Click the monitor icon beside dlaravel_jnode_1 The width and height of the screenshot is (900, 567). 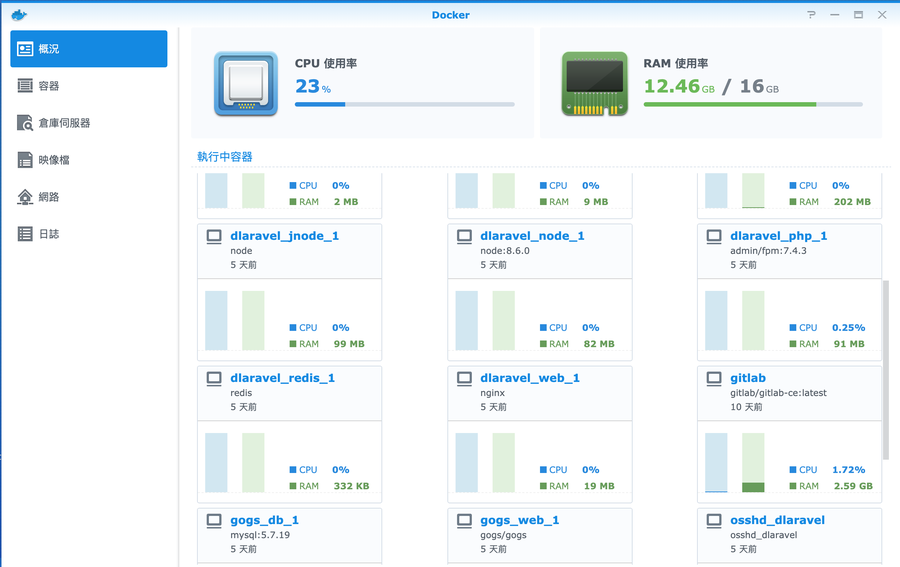point(214,236)
